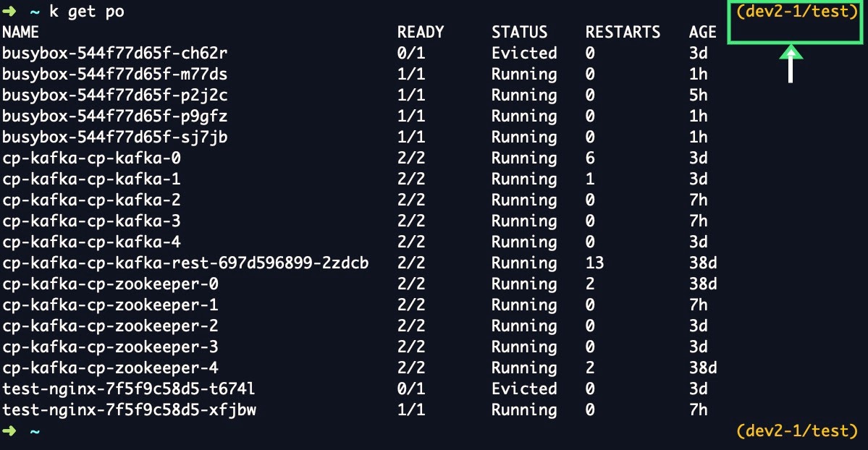
Task: Click the READY column header
Action: [420, 33]
